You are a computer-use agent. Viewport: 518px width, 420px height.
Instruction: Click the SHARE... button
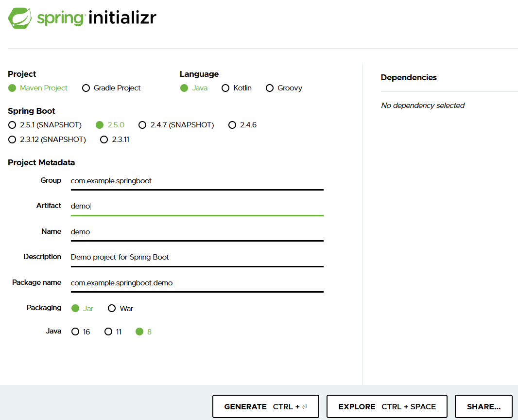[483, 406]
